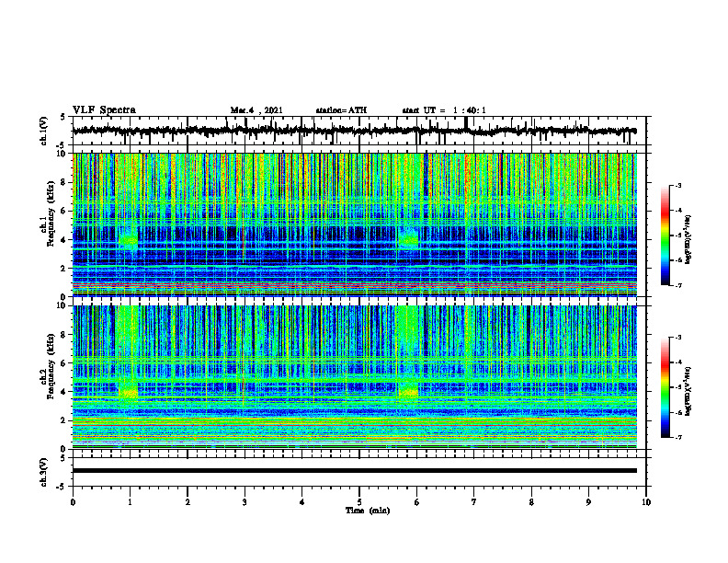The image size is (728, 563).
Task: Click the ch.1 spectrogram color scale bar
Action: tap(665, 236)
